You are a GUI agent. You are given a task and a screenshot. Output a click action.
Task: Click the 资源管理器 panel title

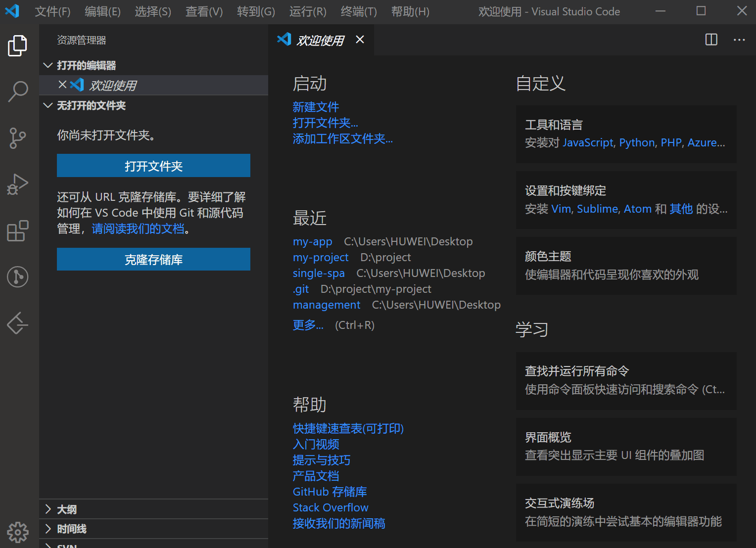(82, 40)
